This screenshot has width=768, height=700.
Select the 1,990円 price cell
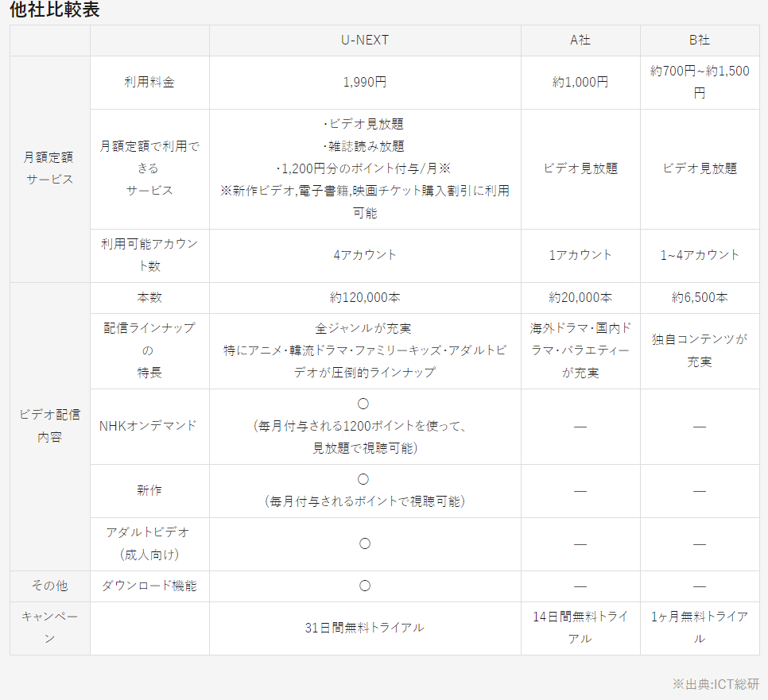pyautogui.click(x=365, y=83)
